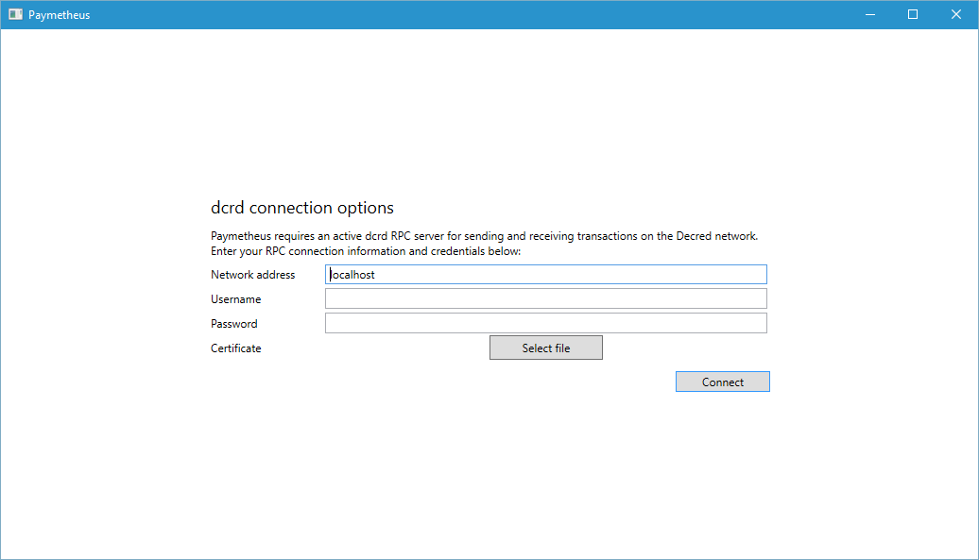Click the Network address input field
The image size is (979, 560).
point(545,275)
